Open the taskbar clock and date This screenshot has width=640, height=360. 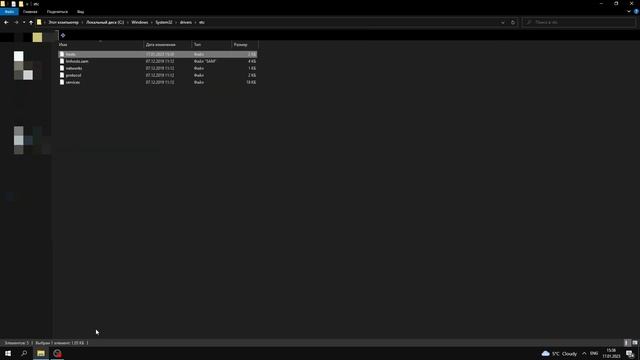(611, 353)
